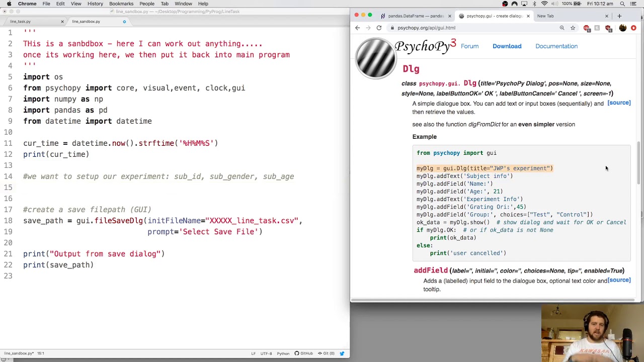
Task: Go back in the Chrome browser
Action: [x=358, y=28]
